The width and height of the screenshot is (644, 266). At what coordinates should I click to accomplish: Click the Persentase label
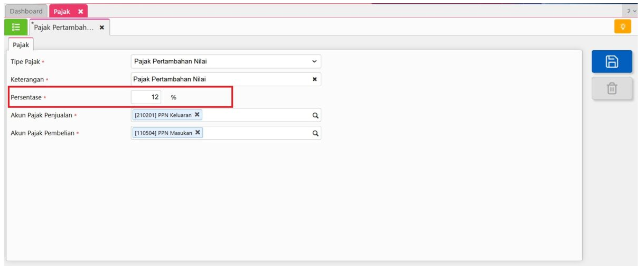(x=26, y=97)
